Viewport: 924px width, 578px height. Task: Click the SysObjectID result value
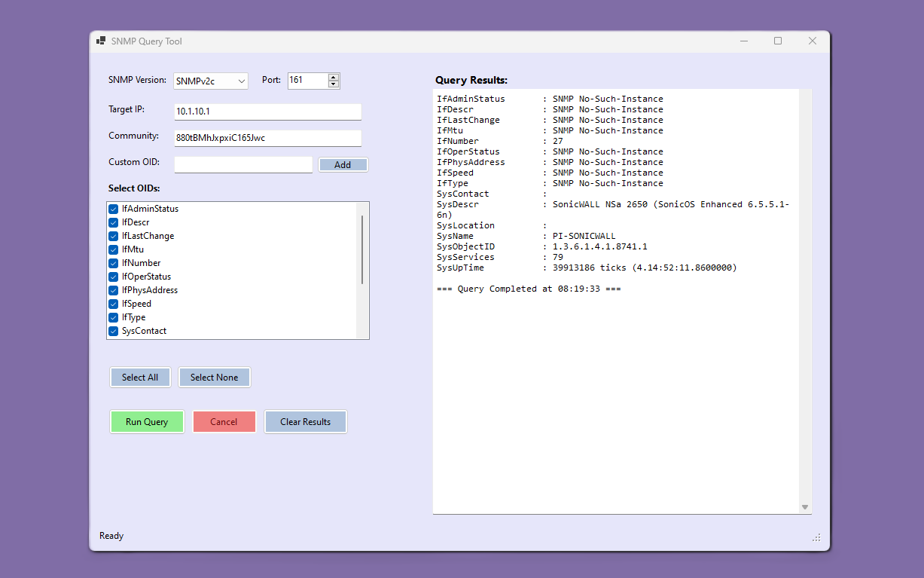click(x=600, y=246)
